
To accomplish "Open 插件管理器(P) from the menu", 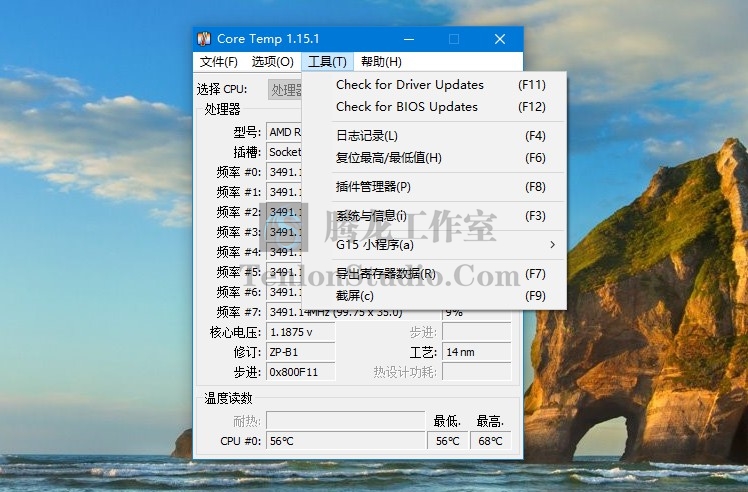I will pyautogui.click(x=434, y=187).
